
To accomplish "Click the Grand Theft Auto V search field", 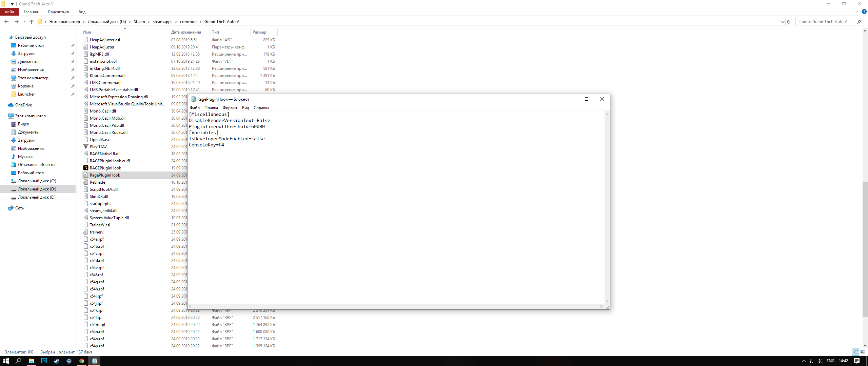I will (825, 22).
